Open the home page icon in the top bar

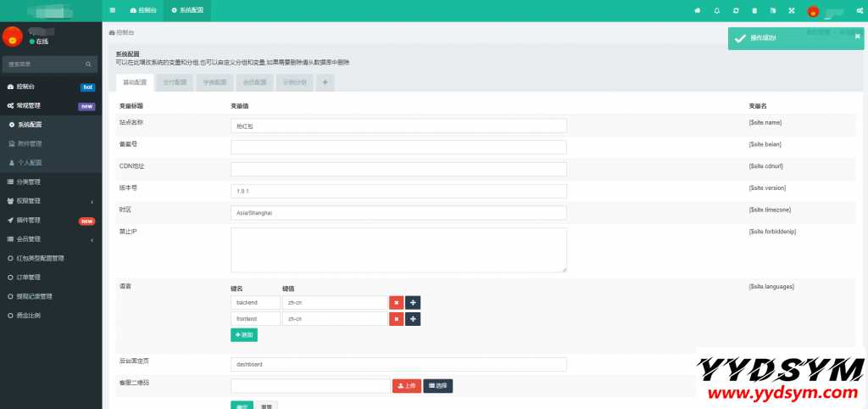pos(698,10)
